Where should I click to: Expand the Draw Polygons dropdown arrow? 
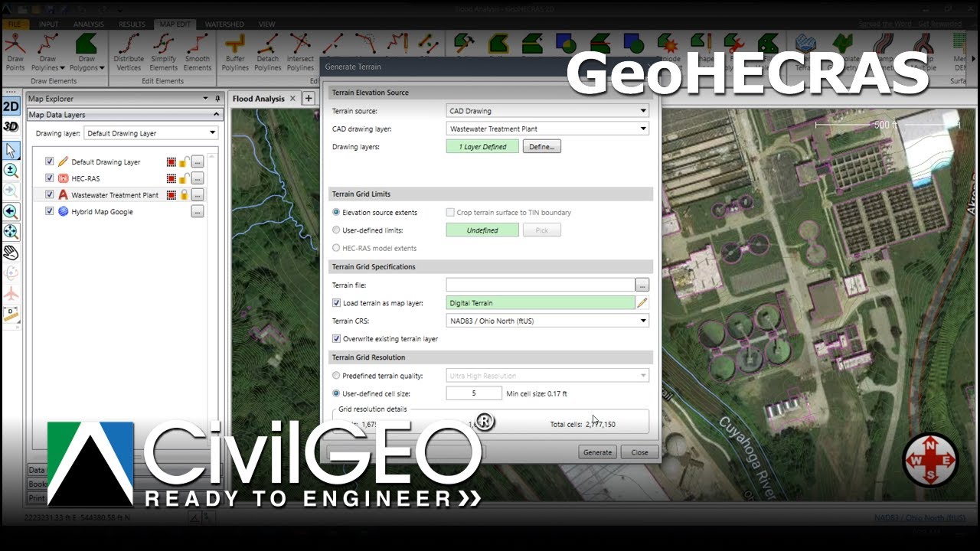tap(101, 68)
